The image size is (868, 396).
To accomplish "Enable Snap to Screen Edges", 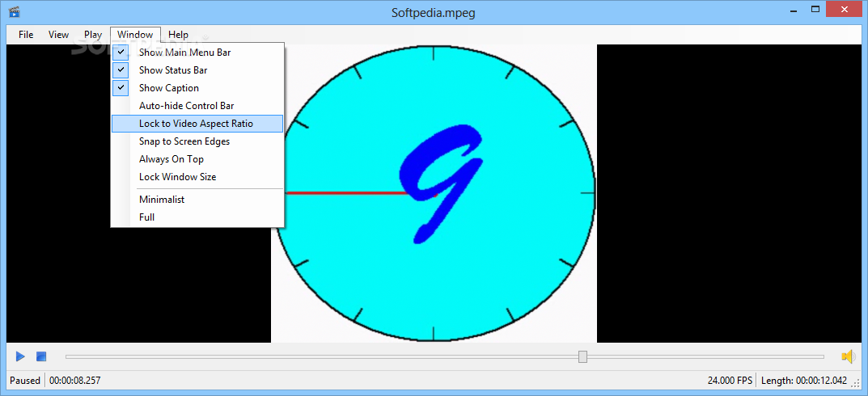I will click(197, 141).
